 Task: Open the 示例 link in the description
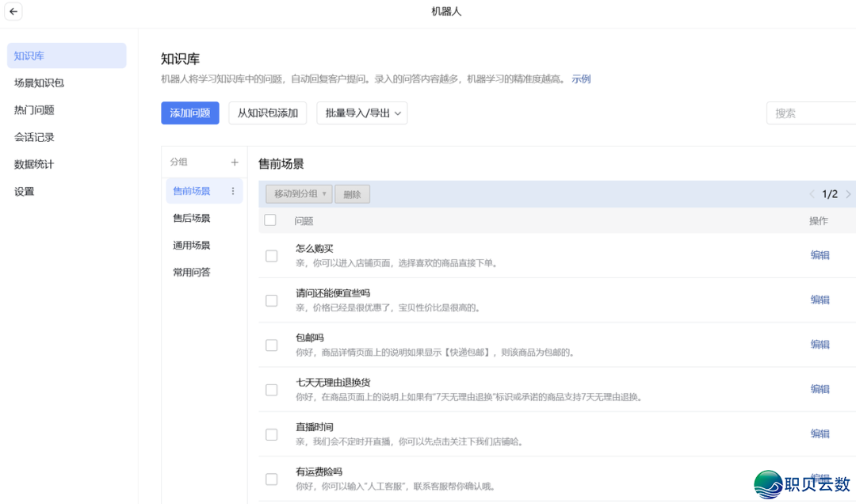click(x=581, y=78)
